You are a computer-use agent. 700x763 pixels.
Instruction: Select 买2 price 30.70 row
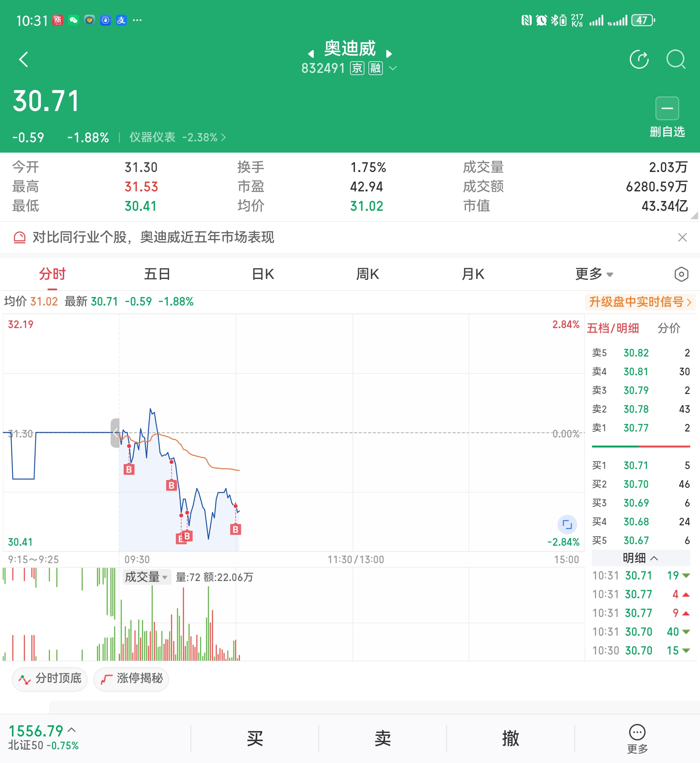[x=641, y=484]
